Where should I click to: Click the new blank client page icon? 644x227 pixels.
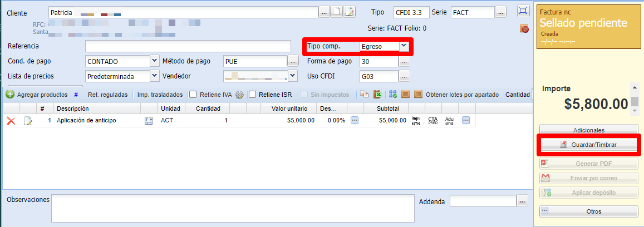point(336,12)
